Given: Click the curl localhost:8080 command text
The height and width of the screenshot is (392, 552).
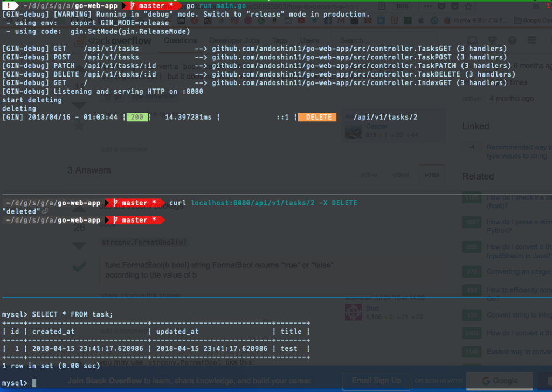Looking at the screenshot, I should coord(263,203).
